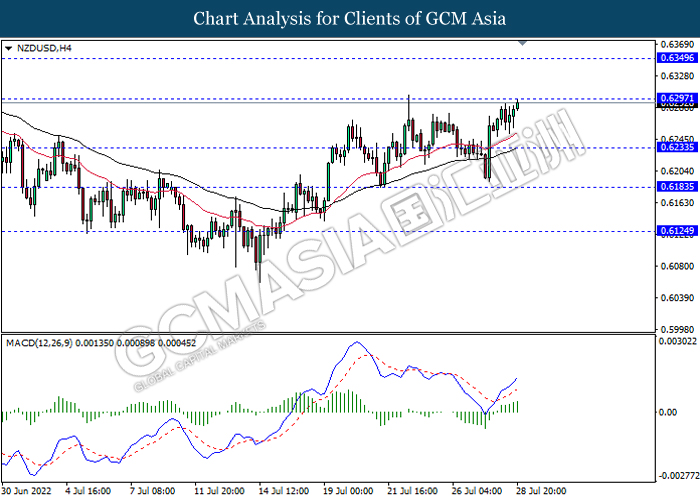Click the 19 Jul 00:00 time label
The height and width of the screenshot is (500, 700).
point(348,491)
